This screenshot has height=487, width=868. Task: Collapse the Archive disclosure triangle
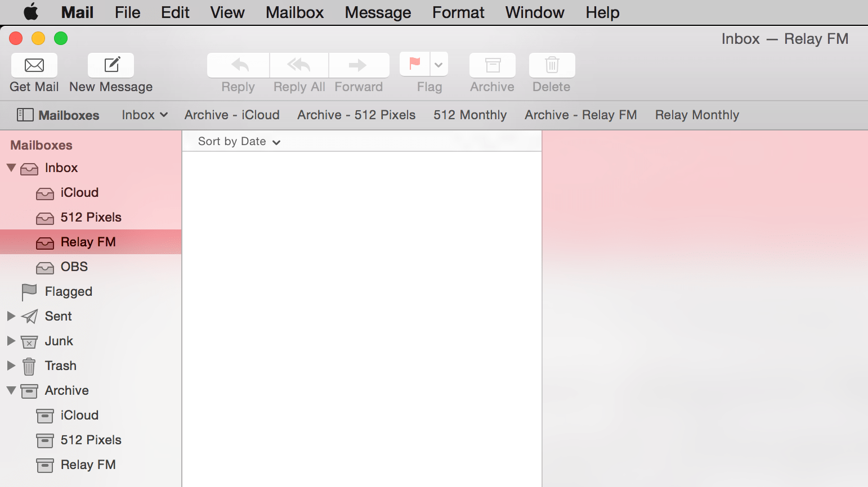(x=11, y=390)
